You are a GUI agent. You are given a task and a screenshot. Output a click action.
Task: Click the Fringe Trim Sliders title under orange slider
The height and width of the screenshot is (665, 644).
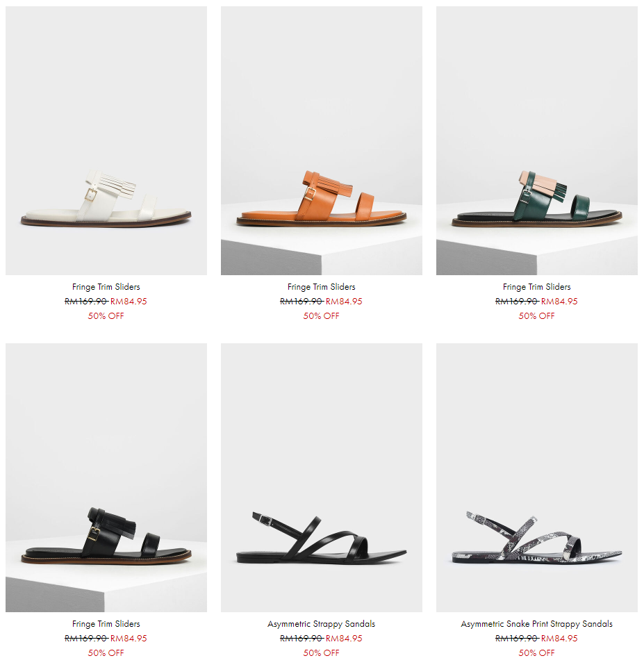click(322, 287)
